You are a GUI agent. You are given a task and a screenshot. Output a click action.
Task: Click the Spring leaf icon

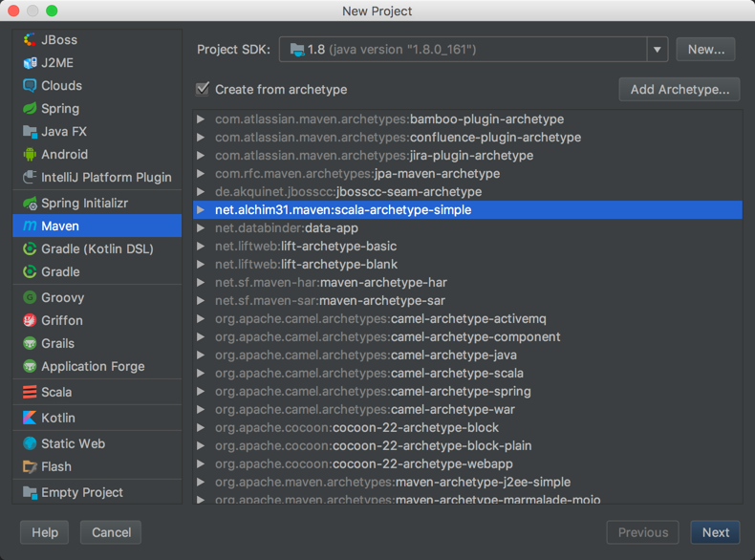coord(30,109)
